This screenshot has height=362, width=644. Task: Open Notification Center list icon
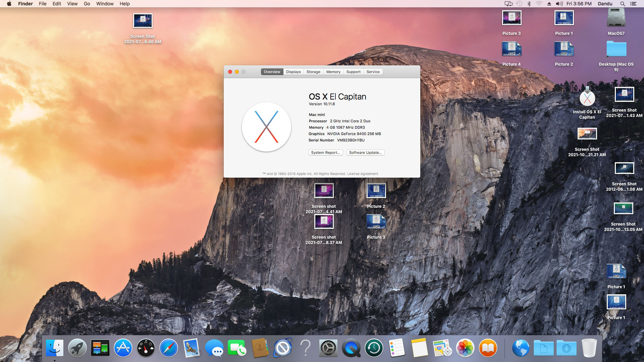[633, 4]
